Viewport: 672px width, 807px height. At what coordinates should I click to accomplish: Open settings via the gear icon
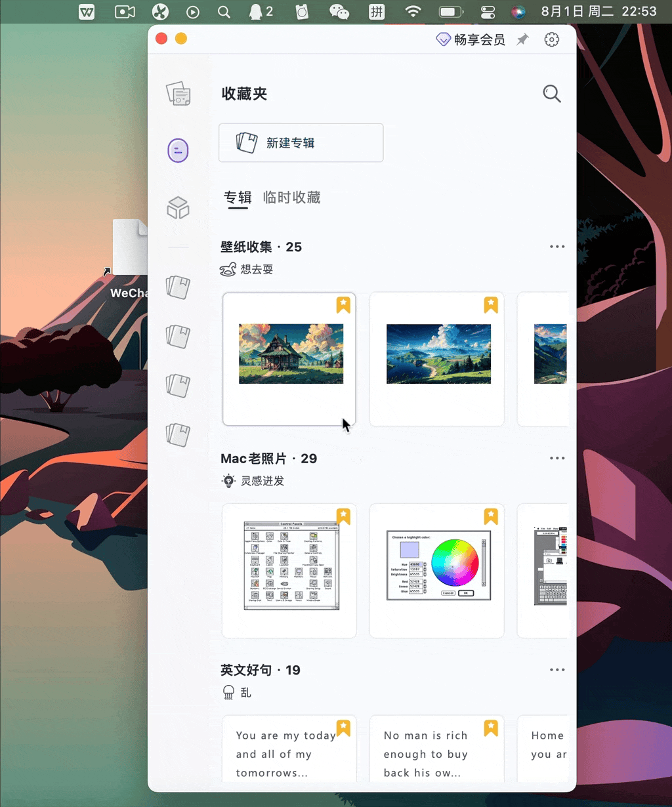click(552, 39)
